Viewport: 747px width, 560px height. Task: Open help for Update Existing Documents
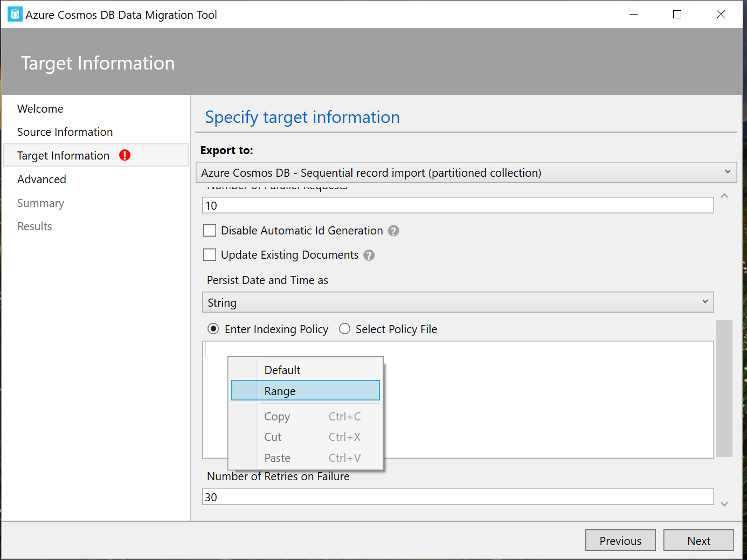coord(369,255)
